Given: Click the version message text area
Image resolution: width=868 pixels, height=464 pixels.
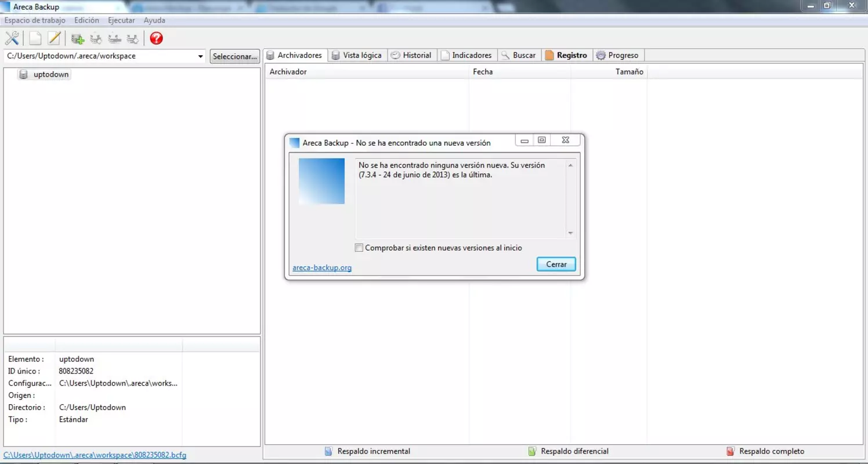Looking at the screenshot, I should click(x=461, y=198).
